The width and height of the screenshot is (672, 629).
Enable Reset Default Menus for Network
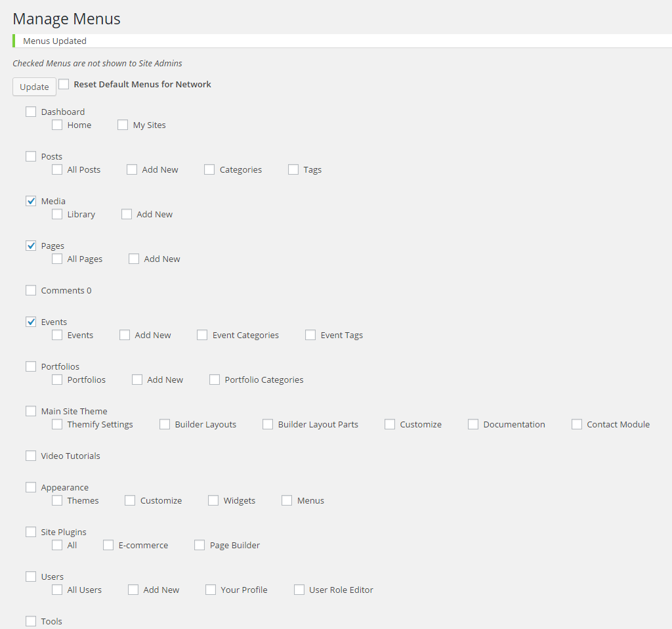coord(64,84)
